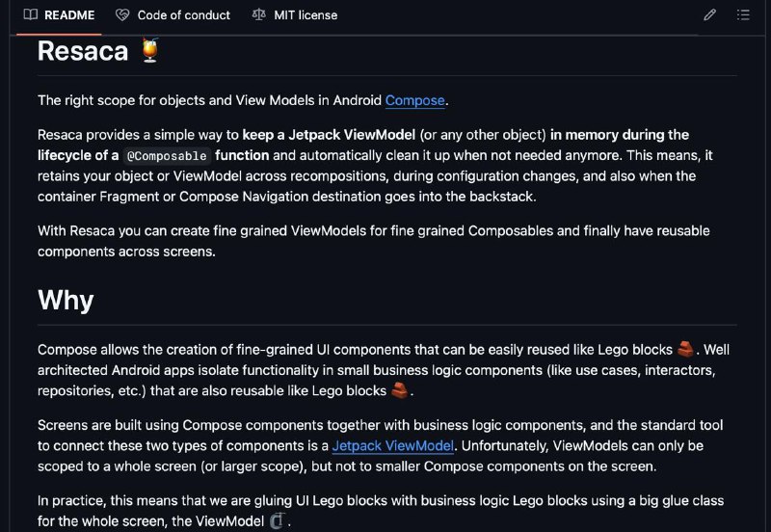Click the heart icon for Code of conduct
The image size is (771, 532).
coord(122,15)
